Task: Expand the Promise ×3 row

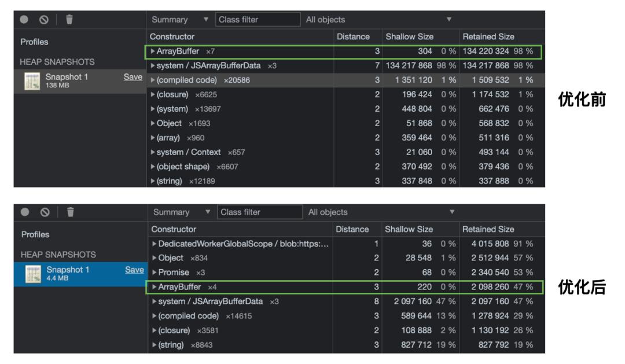Action: pos(153,272)
